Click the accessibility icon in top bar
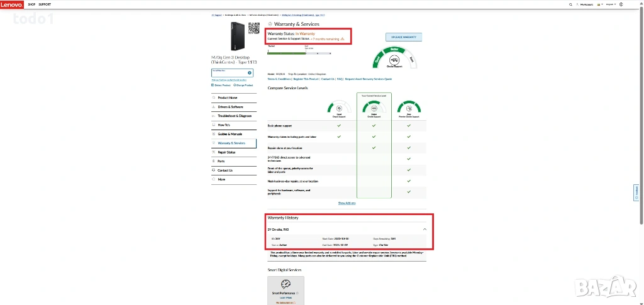This screenshot has height=305, width=644. pyautogui.click(x=621, y=4)
